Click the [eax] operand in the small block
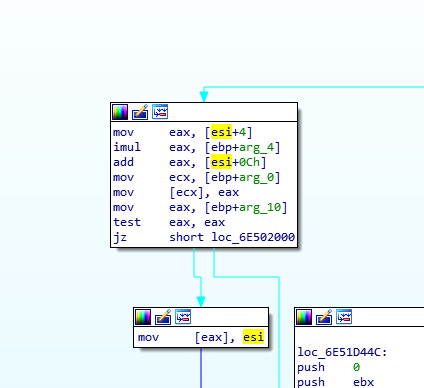The image size is (424, 388). tap(212, 337)
